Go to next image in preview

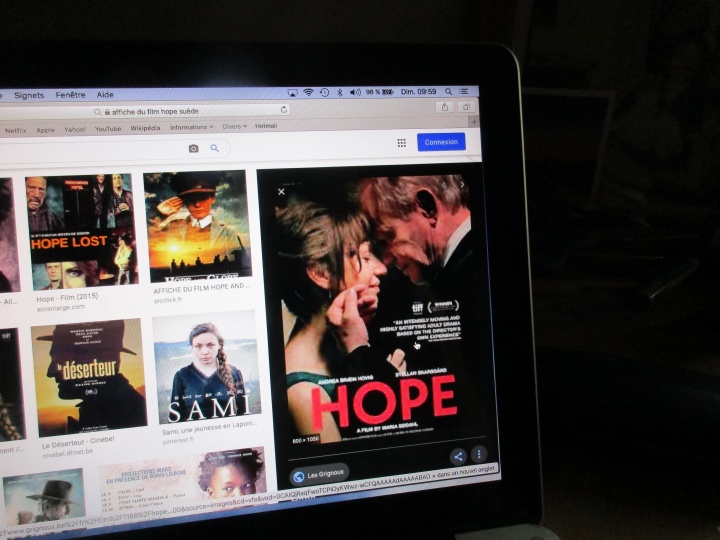click(x=462, y=184)
